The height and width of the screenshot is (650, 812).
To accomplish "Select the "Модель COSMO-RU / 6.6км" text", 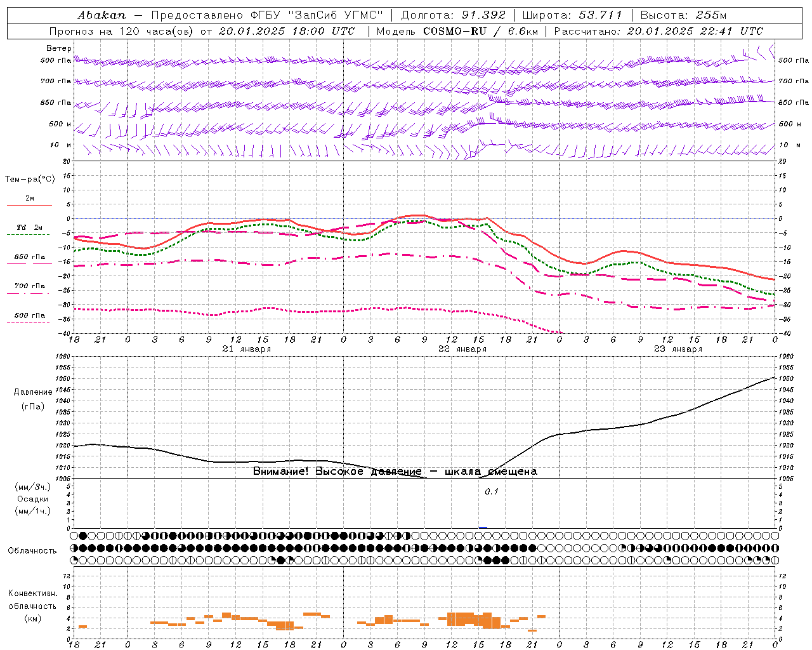I will [x=457, y=31].
